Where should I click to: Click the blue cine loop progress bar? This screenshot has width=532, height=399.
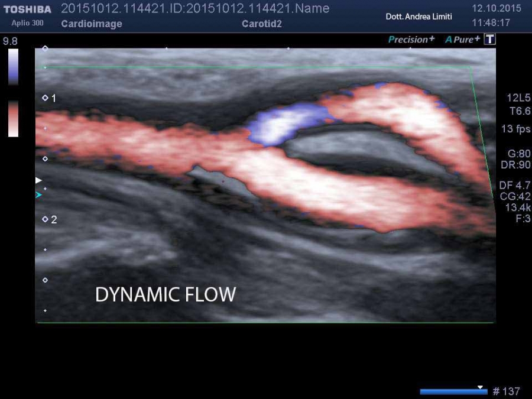[453, 391]
